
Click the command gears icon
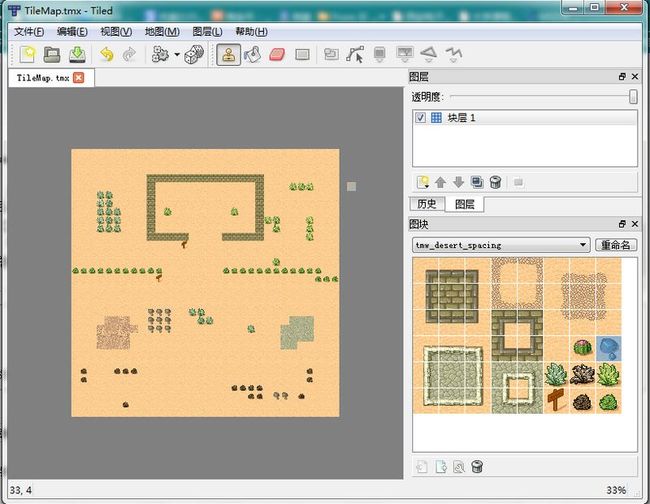pyautogui.click(x=160, y=54)
